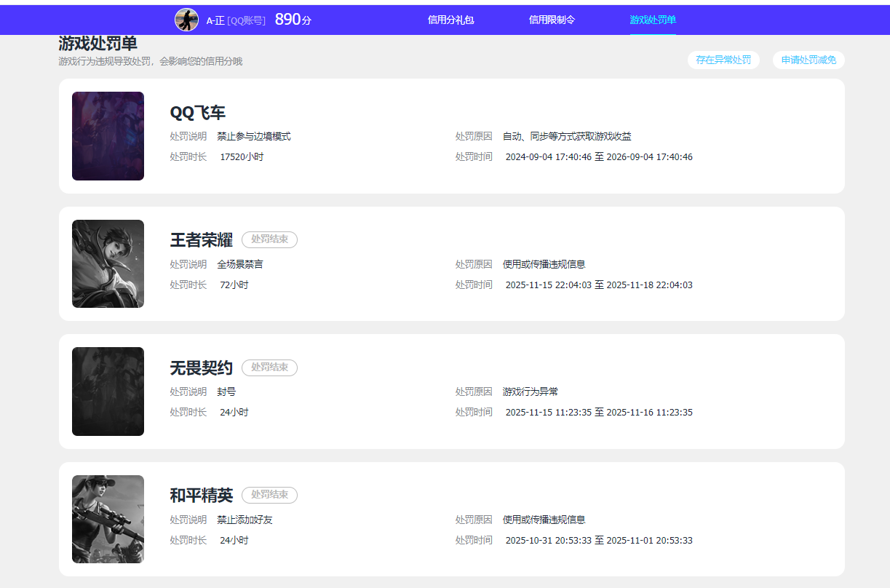
Task: Click the 890分 credit score
Action: pyautogui.click(x=290, y=20)
